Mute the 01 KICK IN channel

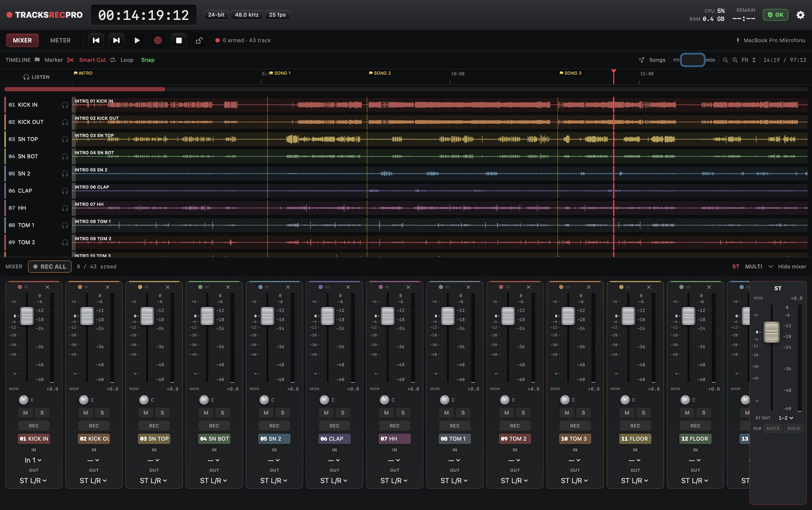click(x=25, y=413)
